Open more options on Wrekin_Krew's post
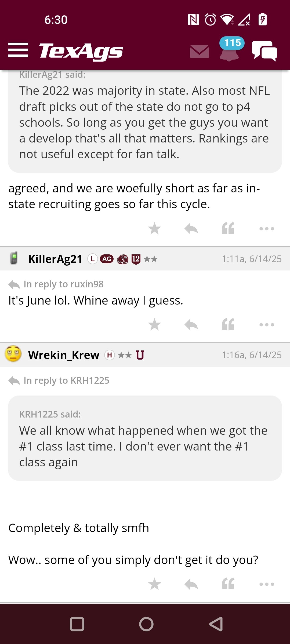Viewport: 290px width, 644px height. tap(267, 584)
